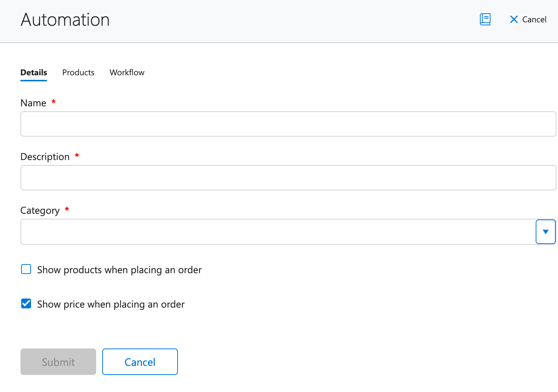Screen dimensions: 558x392
Task: Uncheck Show price when placing an order
Action: tap(26, 303)
